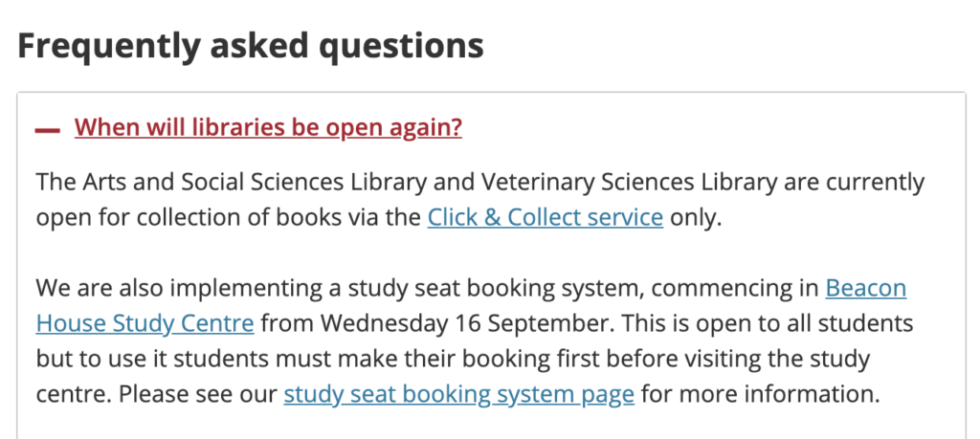Follow the study seat booking system page link
The height and width of the screenshot is (439, 980).
[458, 395]
